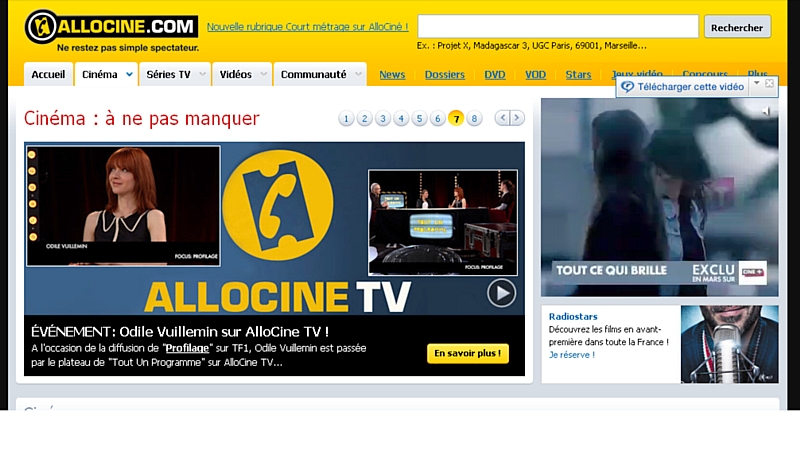Click the En savoir plus button
Viewport: 800px width, 454px height.
point(467,353)
